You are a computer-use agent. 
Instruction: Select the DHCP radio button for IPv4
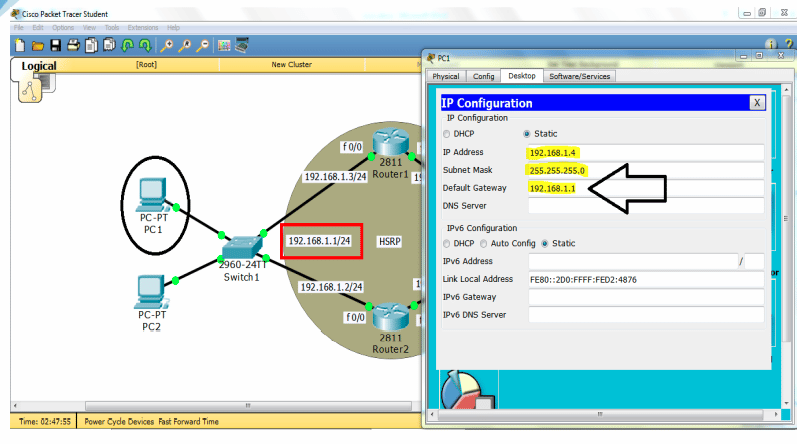446,134
